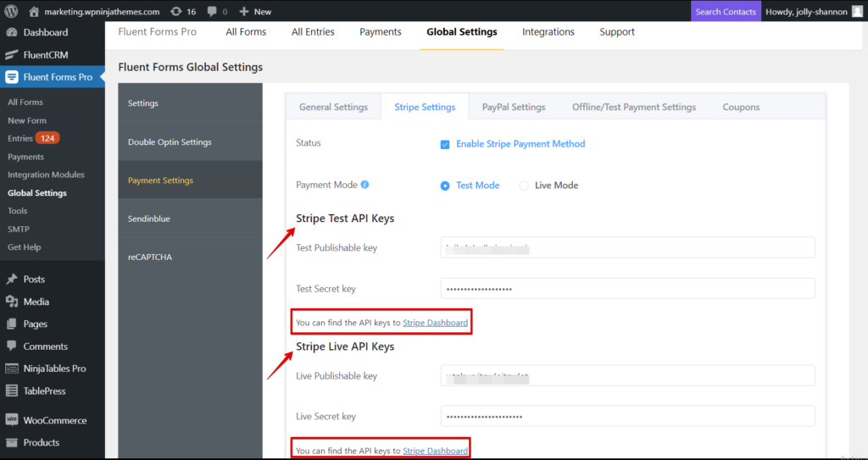Click the Comments sidebar icon

tap(12, 346)
